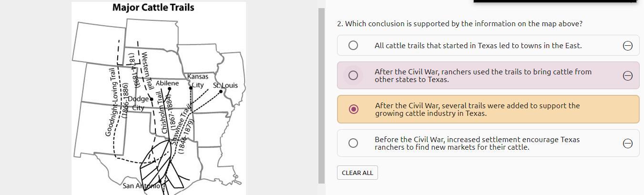Pick the 'Before the Civil War' radio button
Image resolution: width=644 pixels, height=195 pixels.
(353, 143)
